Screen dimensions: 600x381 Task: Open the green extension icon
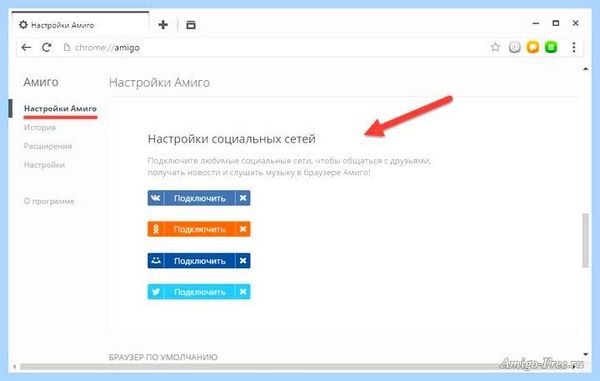(x=551, y=47)
